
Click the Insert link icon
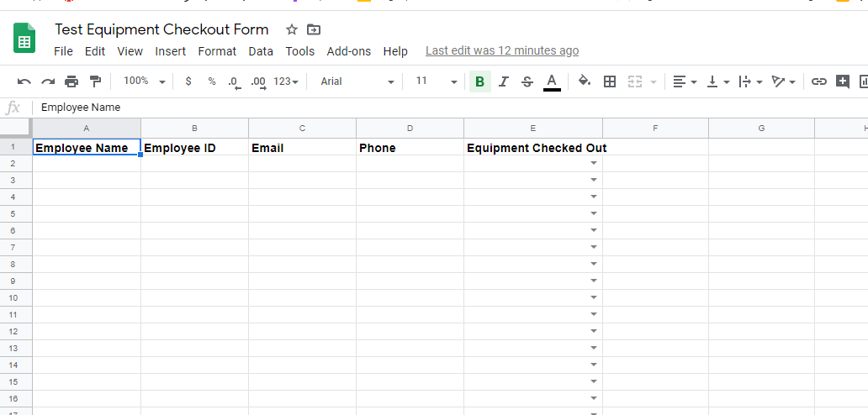pyautogui.click(x=818, y=81)
